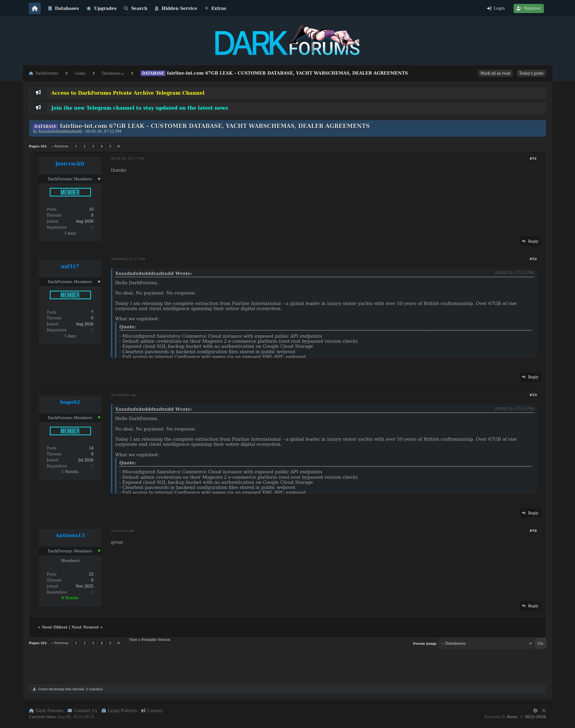Screen dimensions: 575x728
Task: Open post permalink #51
Action: (x=533, y=158)
